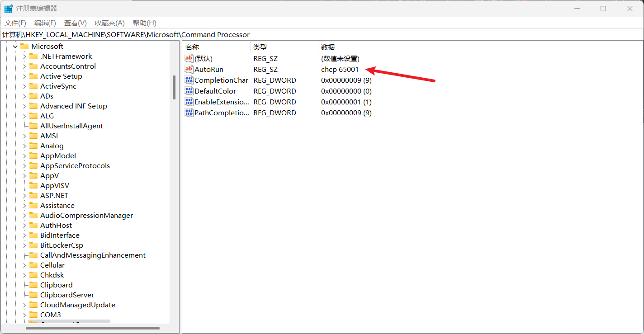Open the 文件(F) menu
Screen dimensions: 644x334
[15, 23]
